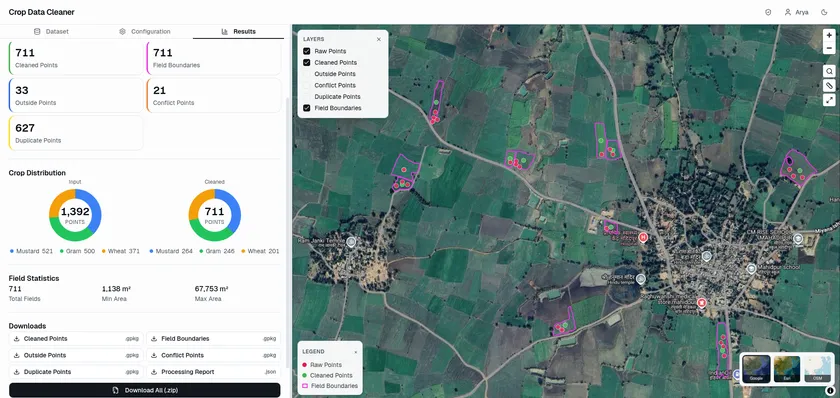Click the Ram Janki Temple map marker
The height and width of the screenshot is (398, 840).
pos(351,242)
